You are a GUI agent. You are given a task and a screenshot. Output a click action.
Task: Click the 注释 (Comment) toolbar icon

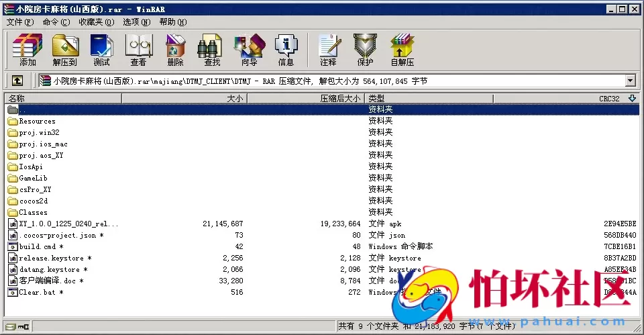coord(328,50)
